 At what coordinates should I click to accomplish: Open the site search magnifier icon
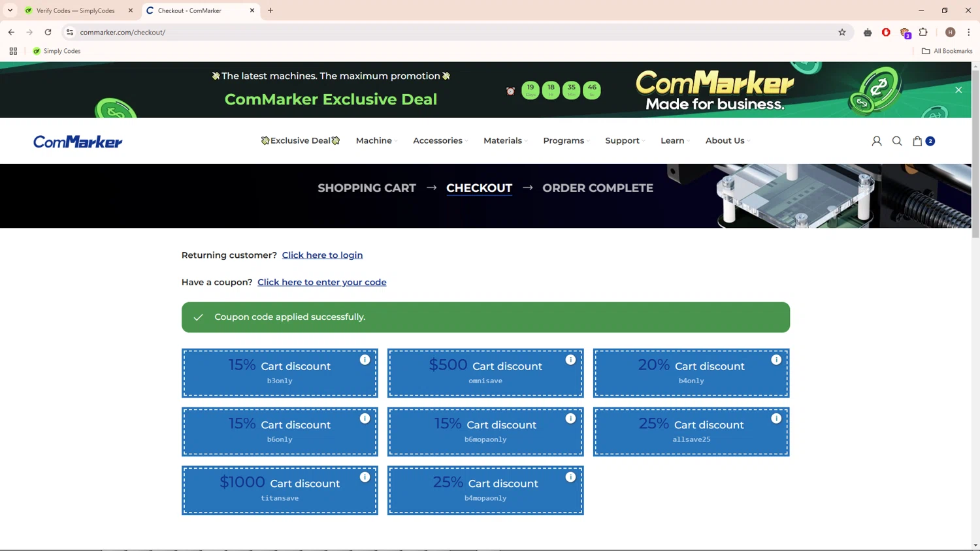pyautogui.click(x=897, y=141)
